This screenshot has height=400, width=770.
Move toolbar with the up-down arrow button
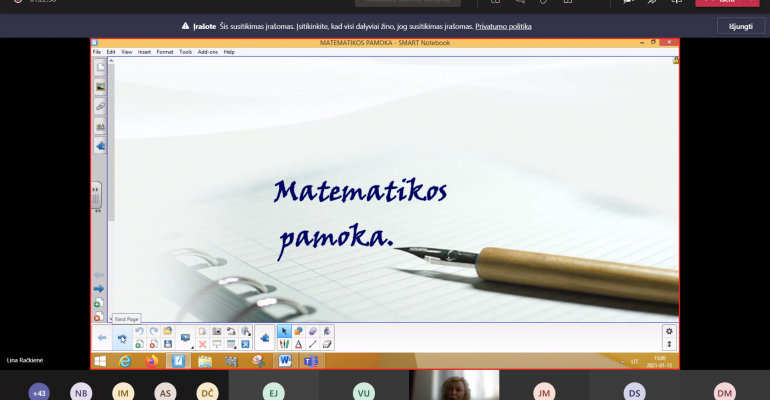coord(669,344)
